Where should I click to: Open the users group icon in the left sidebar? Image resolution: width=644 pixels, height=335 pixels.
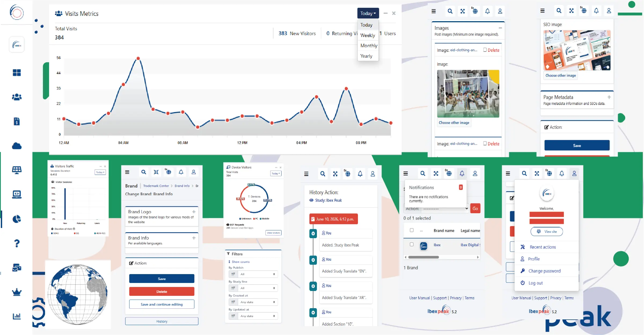(x=17, y=97)
